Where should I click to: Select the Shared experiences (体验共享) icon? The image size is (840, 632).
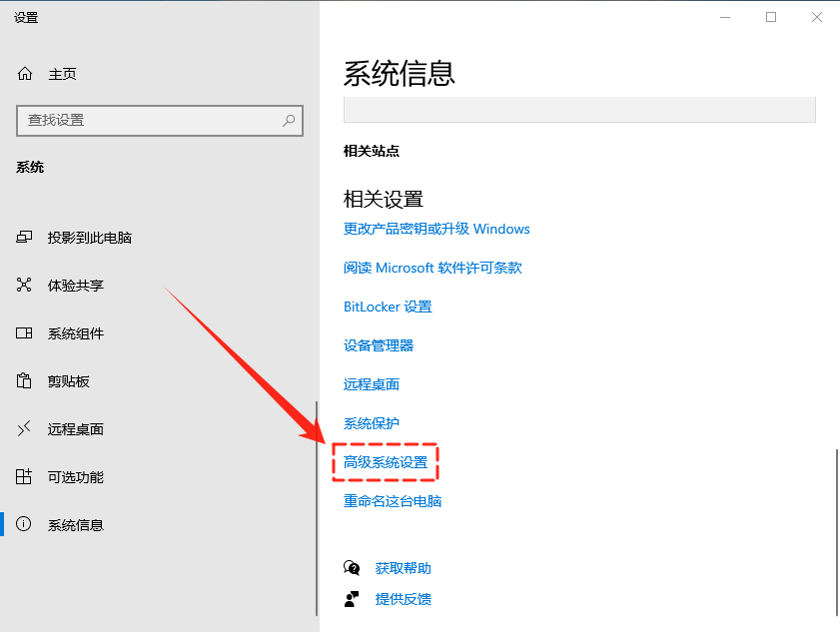tap(25, 286)
